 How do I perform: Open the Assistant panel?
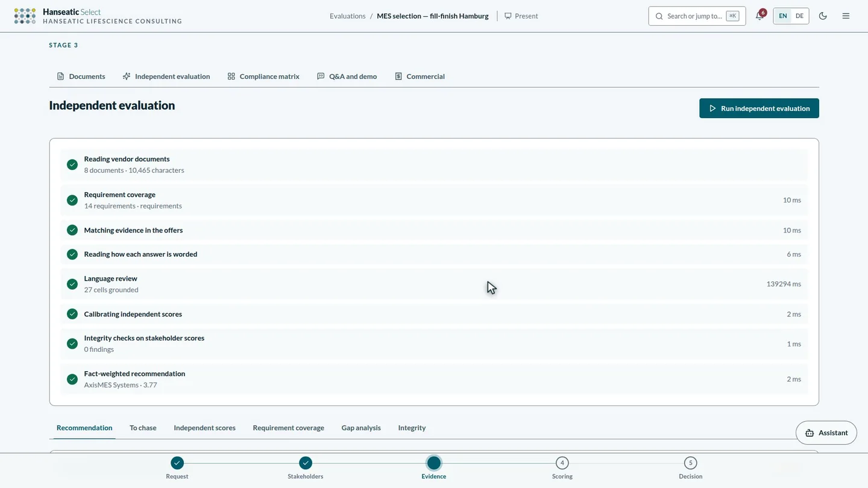826,433
